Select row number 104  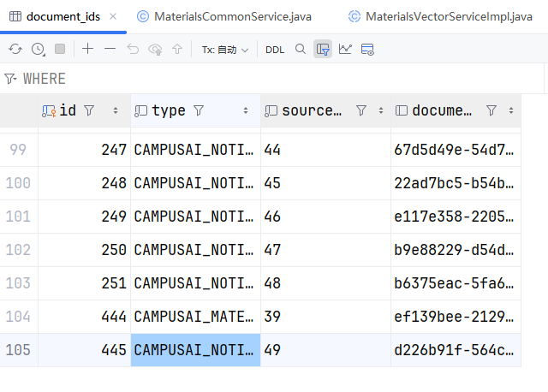tap(19, 317)
